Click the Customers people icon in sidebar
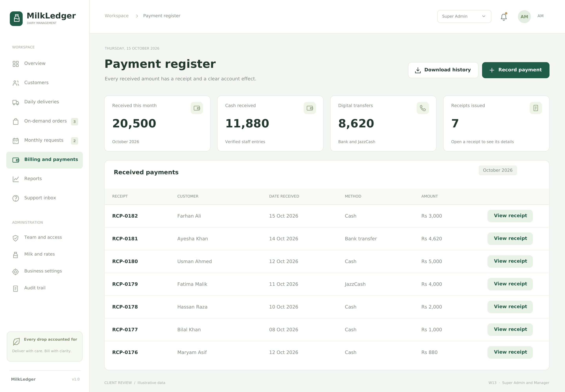The height and width of the screenshot is (392, 565). [16, 83]
